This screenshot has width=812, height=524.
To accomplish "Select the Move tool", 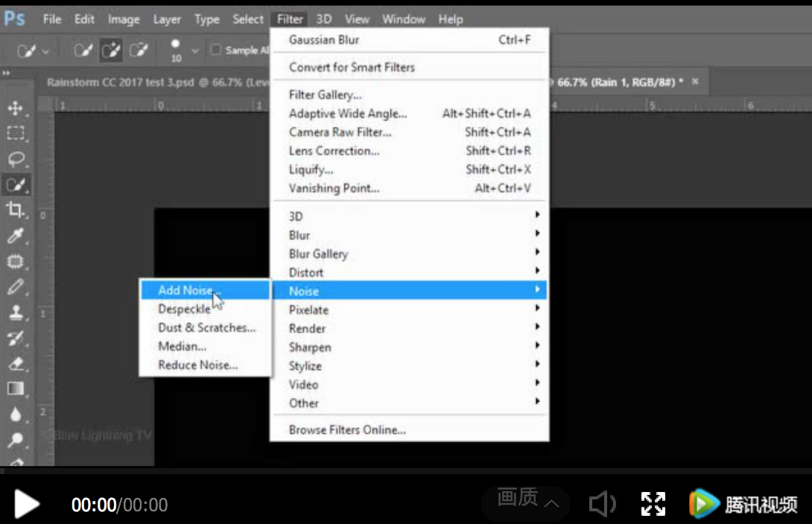I will pyautogui.click(x=15, y=109).
